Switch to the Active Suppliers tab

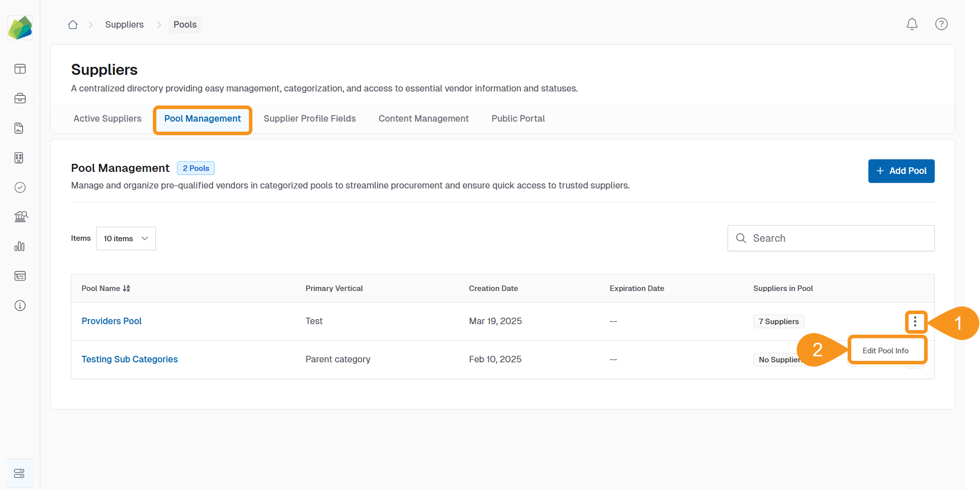[107, 119]
